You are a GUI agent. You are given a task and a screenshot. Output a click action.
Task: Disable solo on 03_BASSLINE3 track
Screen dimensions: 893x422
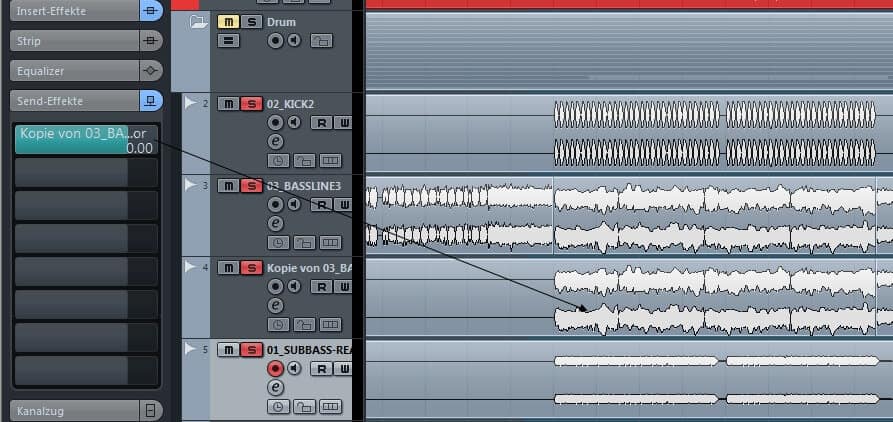point(251,186)
